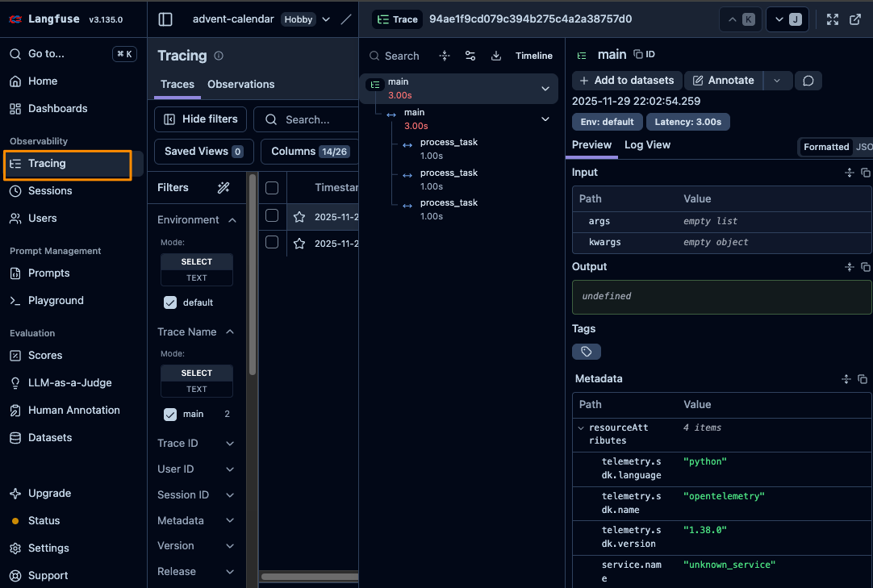Select SELECT mode under Trace Name
The width and height of the screenshot is (873, 588).
197,373
